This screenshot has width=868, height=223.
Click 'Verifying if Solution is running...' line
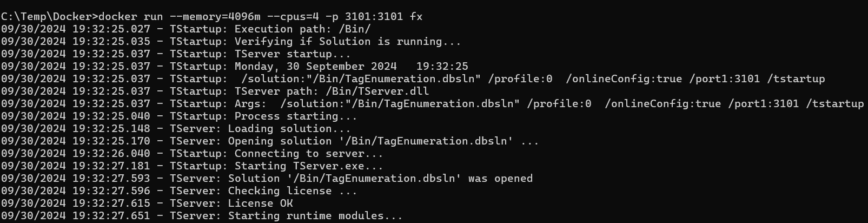pos(231,42)
